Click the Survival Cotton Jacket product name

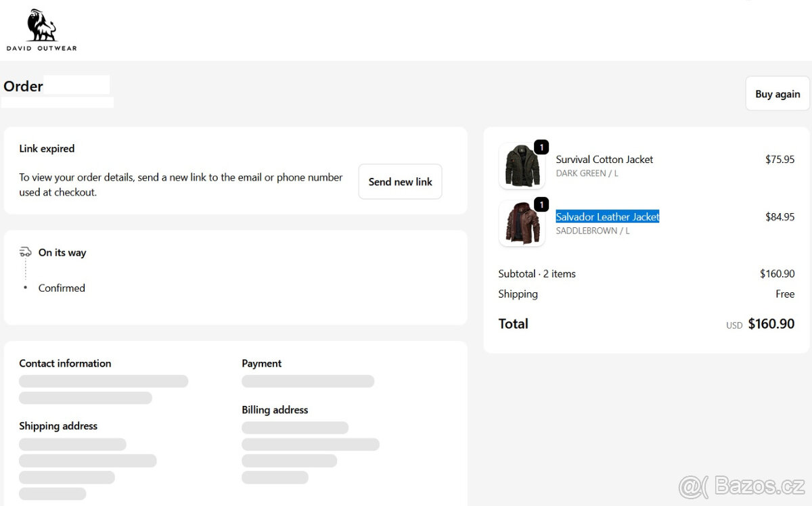tap(604, 160)
